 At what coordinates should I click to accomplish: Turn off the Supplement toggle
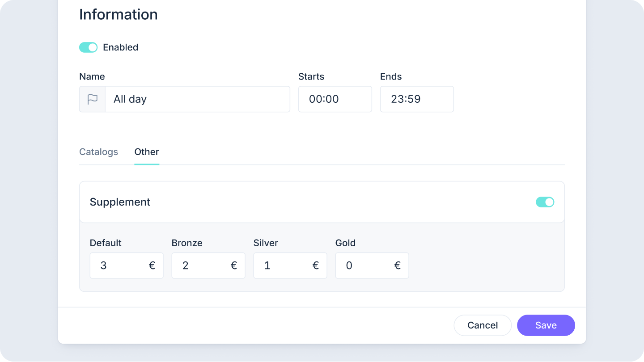(x=545, y=202)
